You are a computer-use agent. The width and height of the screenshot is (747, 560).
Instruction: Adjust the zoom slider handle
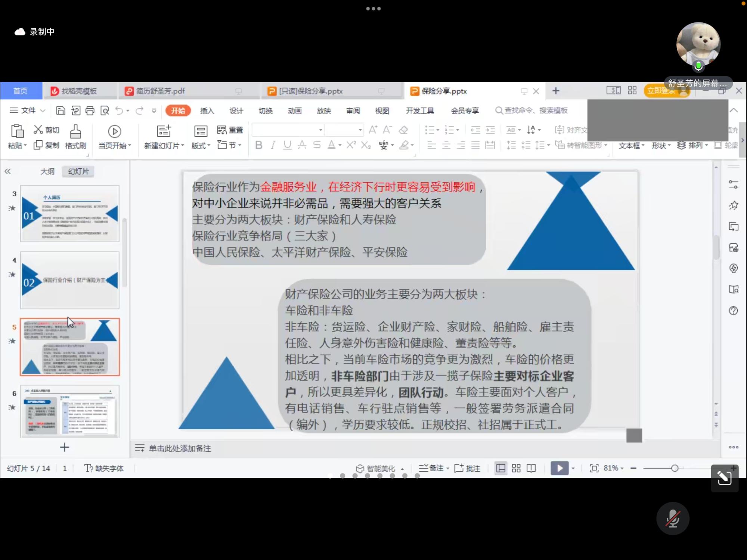[x=675, y=468]
